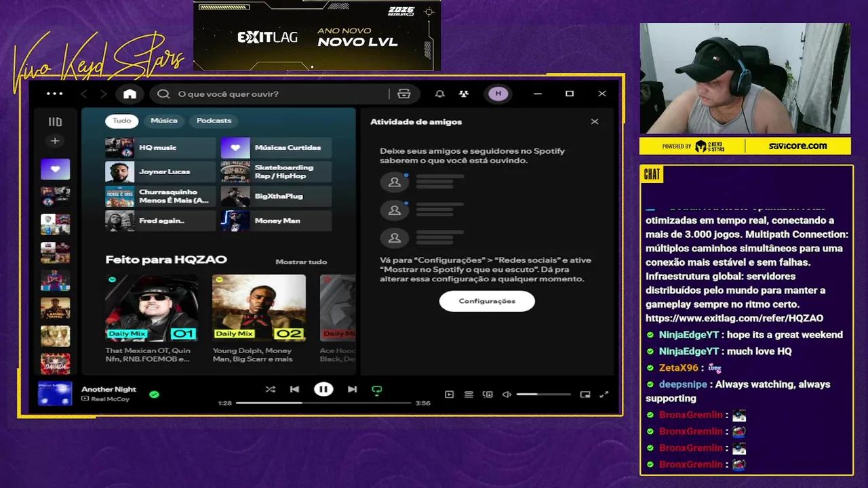Open the notifications bell
Viewport: 868px width, 488px height.
click(440, 94)
